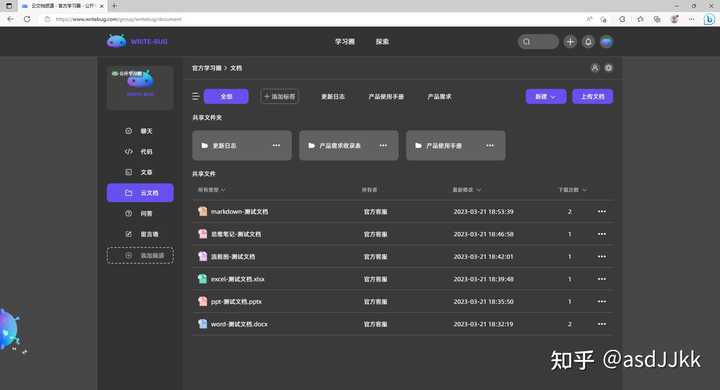This screenshot has height=390, width=720.
Task: Open the notifications bell icon
Action: click(x=588, y=42)
